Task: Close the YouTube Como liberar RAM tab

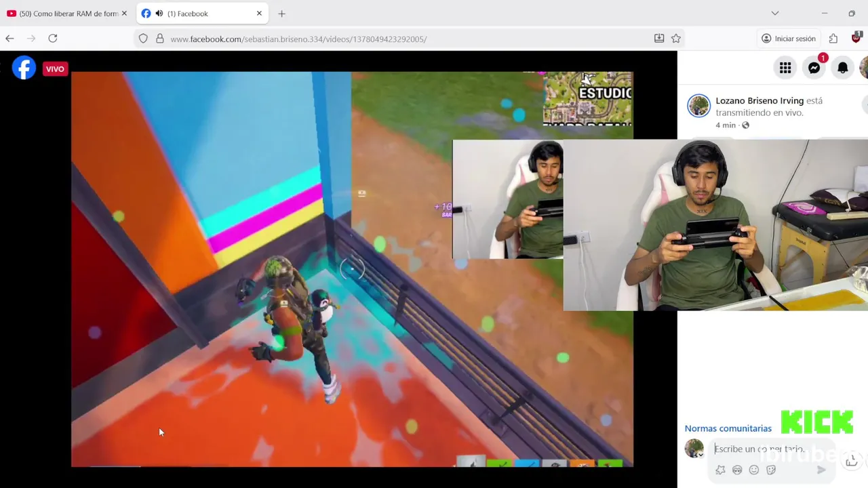Action: click(124, 14)
